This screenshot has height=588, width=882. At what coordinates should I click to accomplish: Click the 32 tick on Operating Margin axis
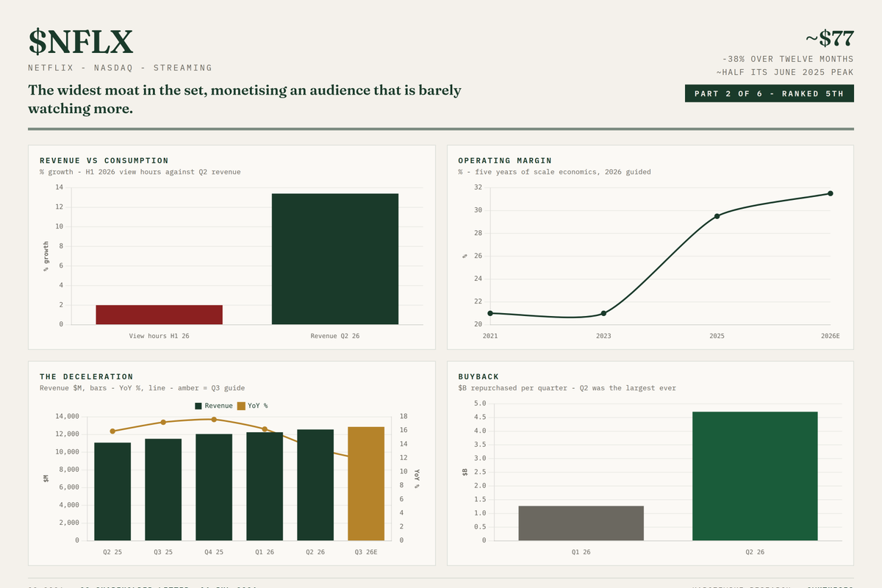(x=478, y=187)
